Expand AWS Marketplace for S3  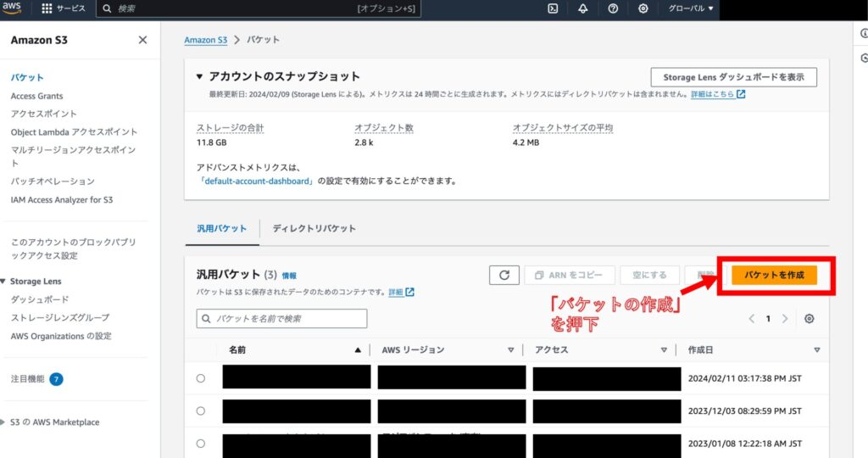[3, 422]
